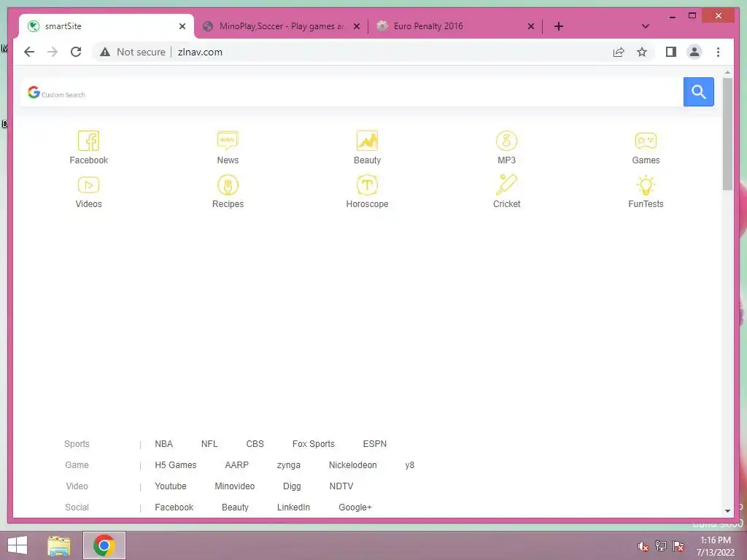Open the NDTV link

click(x=341, y=486)
